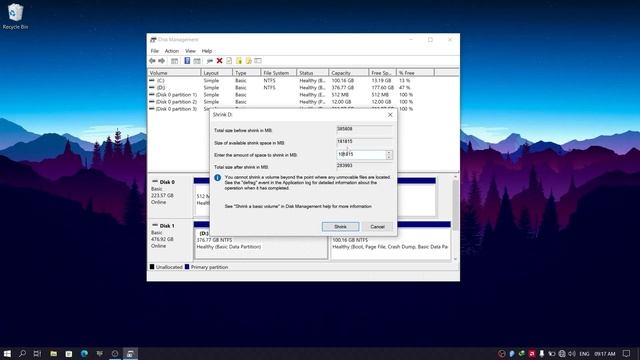640x360 pixels.
Task: Open the Action menu
Action: (172, 51)
